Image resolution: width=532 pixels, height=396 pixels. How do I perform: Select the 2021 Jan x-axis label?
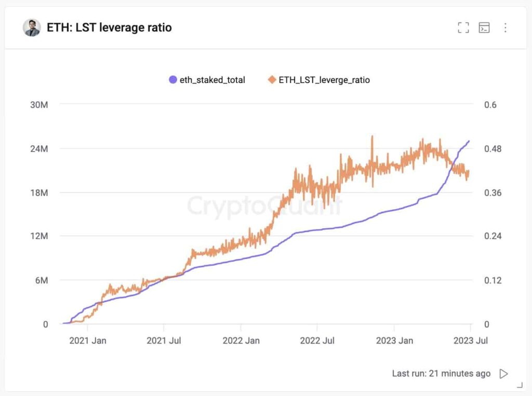coord(87,341)
